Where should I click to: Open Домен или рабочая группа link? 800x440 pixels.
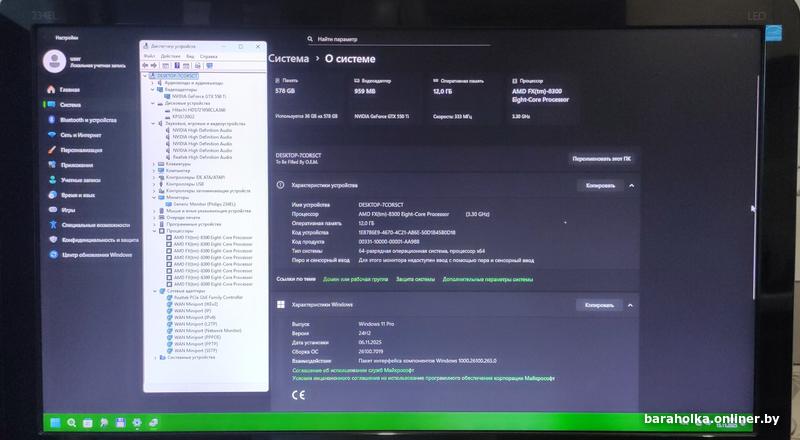pyautogui.click(x=355, y=279)
